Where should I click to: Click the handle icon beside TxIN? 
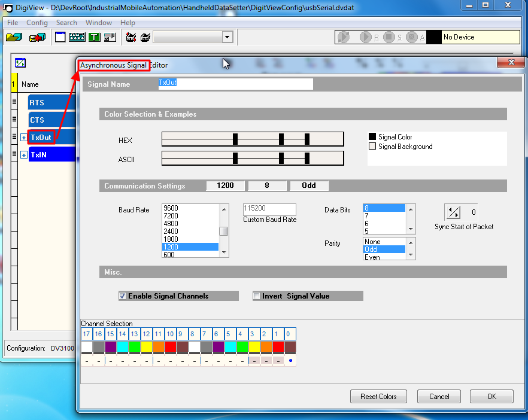pyautogui.click(x=14, y=154)
